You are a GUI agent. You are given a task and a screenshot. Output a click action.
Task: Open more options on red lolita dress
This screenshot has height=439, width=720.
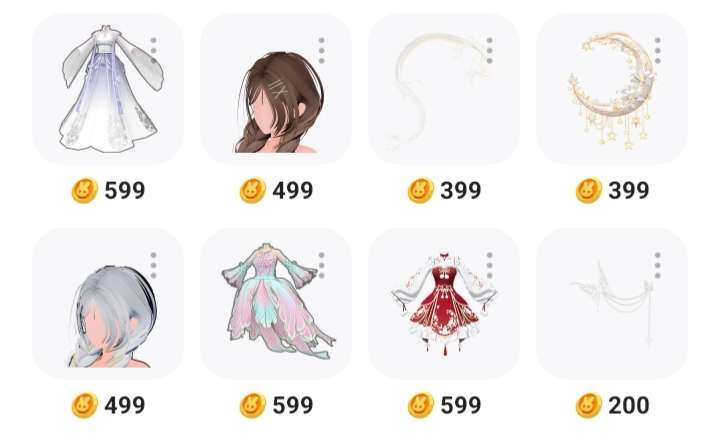[489, 265]
